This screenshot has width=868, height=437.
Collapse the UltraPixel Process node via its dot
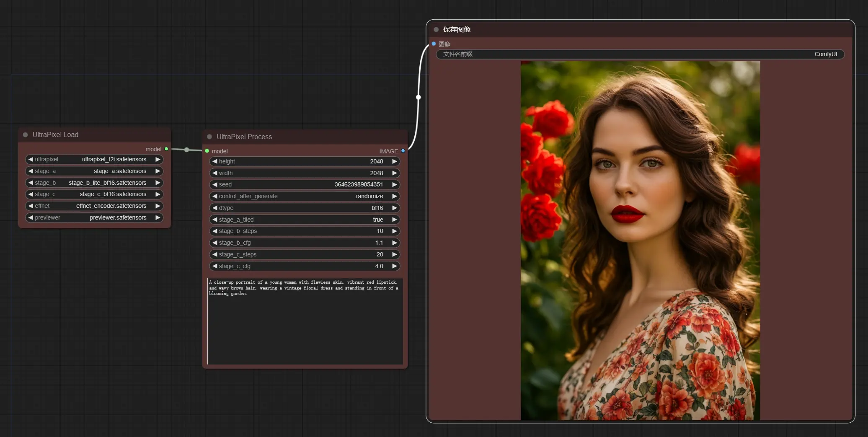[x=209, y=137]
